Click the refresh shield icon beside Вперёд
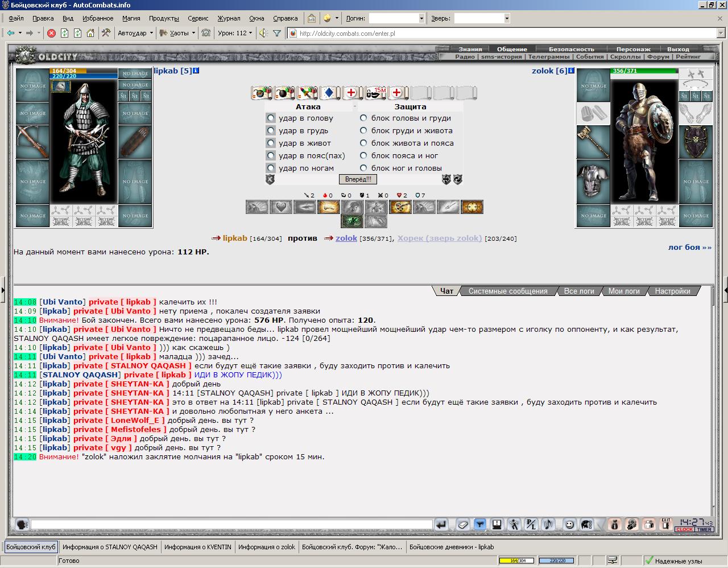 pyautogui.click(x=458, y=179)
